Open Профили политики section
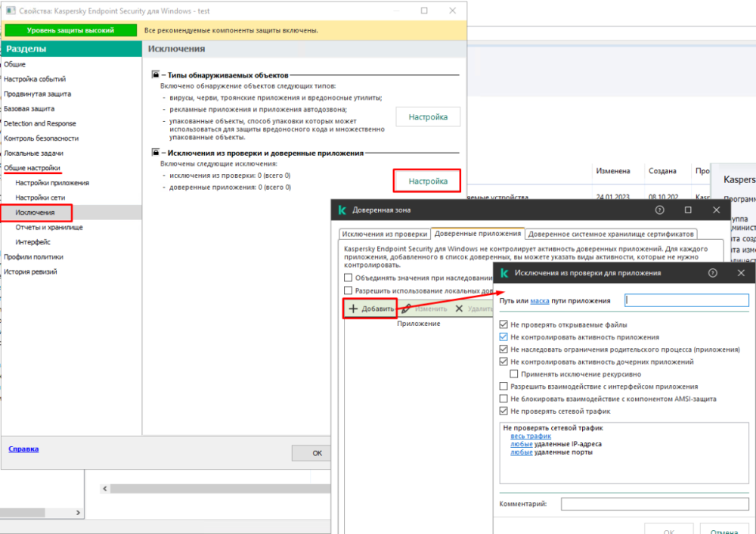 (x=33, y=257)
